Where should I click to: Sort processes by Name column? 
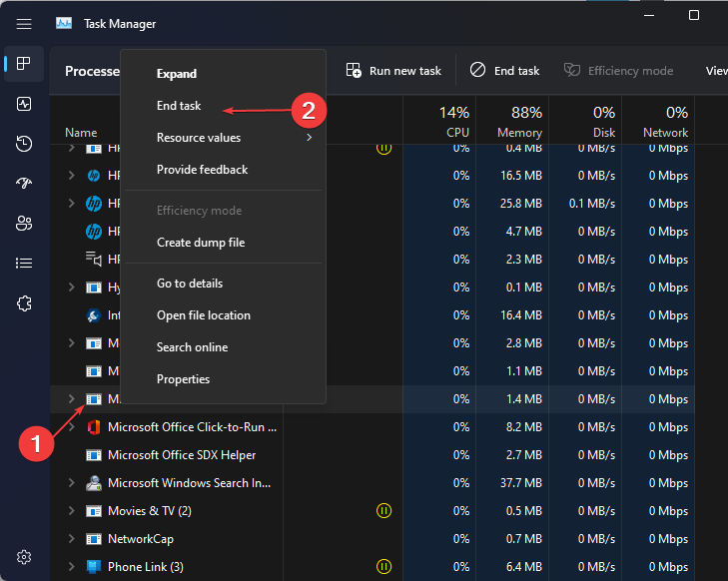point(81,133)
